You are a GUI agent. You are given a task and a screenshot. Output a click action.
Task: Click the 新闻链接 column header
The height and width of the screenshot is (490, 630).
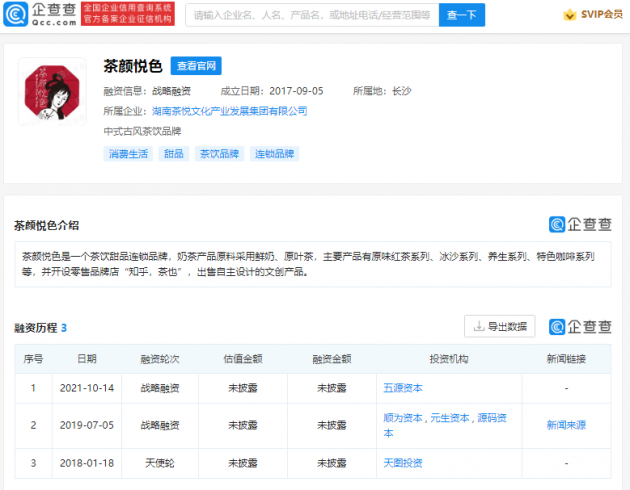click(566, 359)
